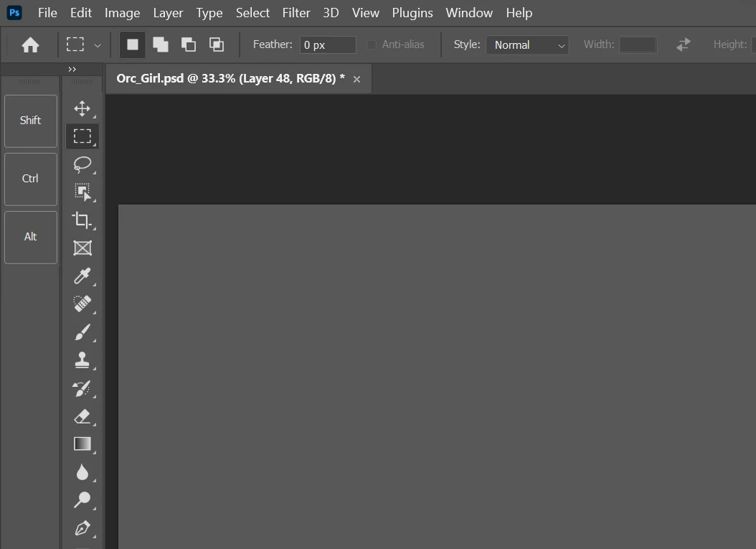Close the Orc_Girl.psd document tab
Viewport: 756px width, 549px height.
(x=356, y=79)
